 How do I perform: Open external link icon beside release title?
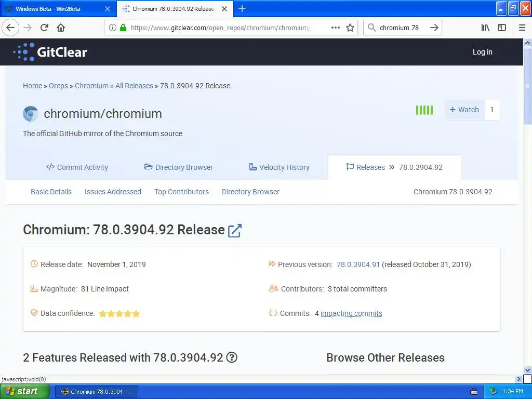coord(234,231)
